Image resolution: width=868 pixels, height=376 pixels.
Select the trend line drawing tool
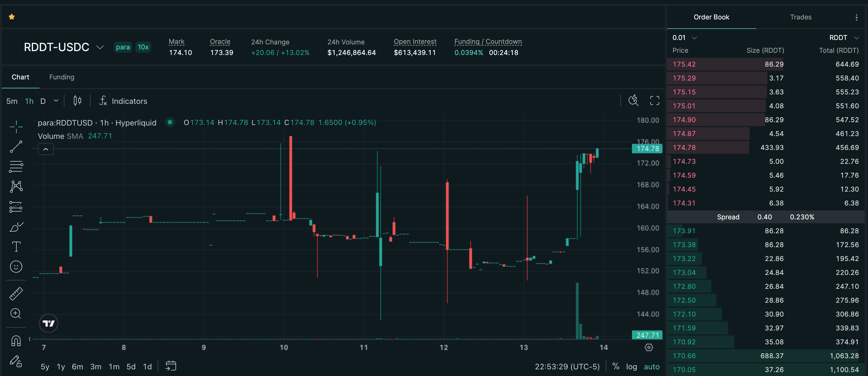(16, 147)
